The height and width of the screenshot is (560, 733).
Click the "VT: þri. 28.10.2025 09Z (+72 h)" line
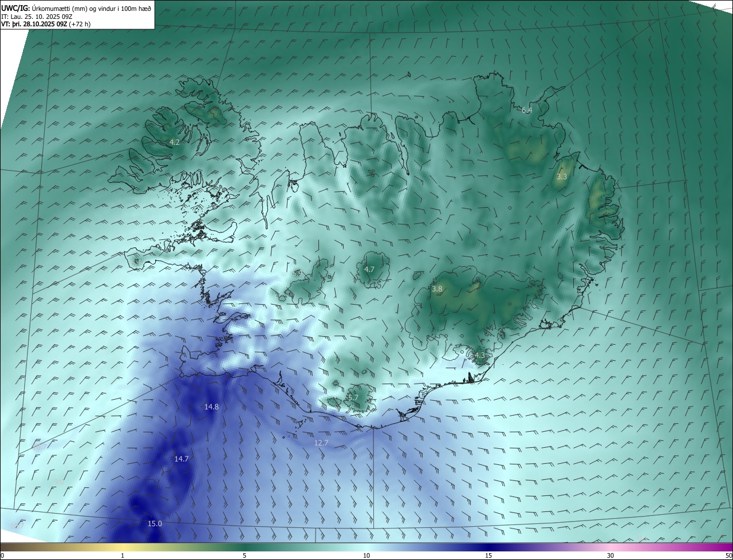tap(46, 24)
